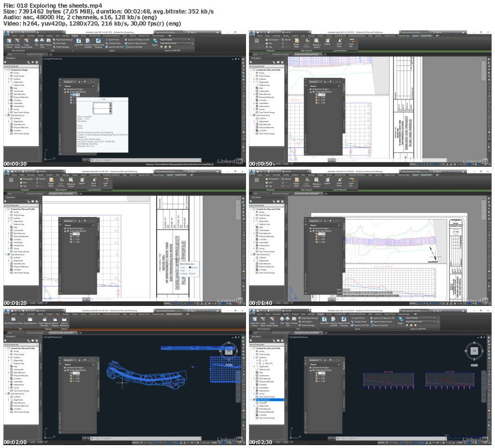Open Analyze ribbon tab in the 00:02:00 frame
The height and width of the screenshot is (448, 495).
(x=49, y=314)
